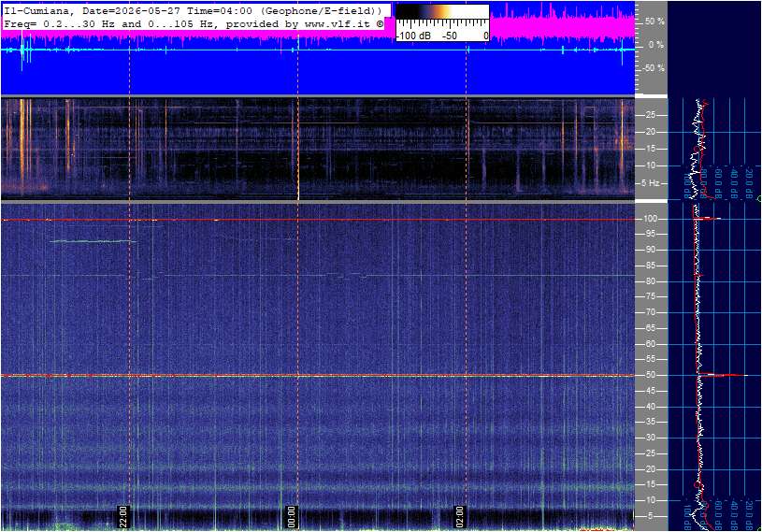762x532 pixels.
Task: Select the 22:00 time marker
Action: point(123,516)
